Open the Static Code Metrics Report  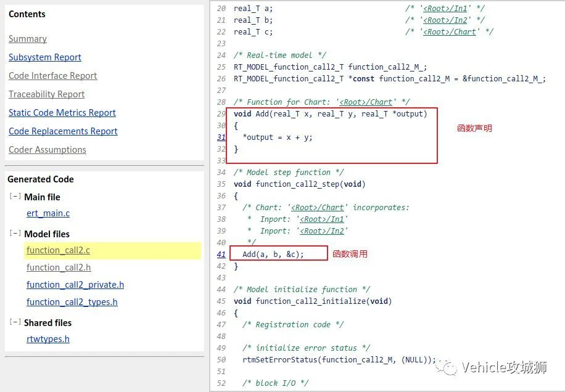point(62,113)
